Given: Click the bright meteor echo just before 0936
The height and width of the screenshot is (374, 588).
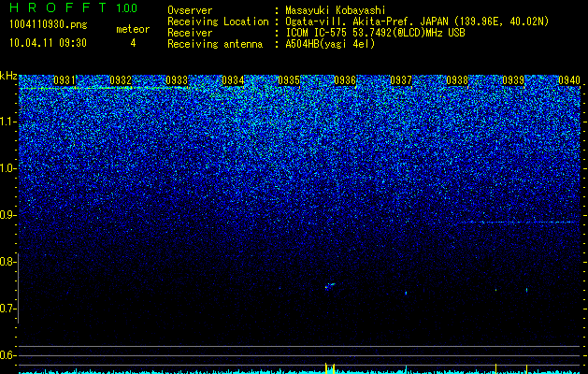Looking at the screenshot, I should click(329, 286).
